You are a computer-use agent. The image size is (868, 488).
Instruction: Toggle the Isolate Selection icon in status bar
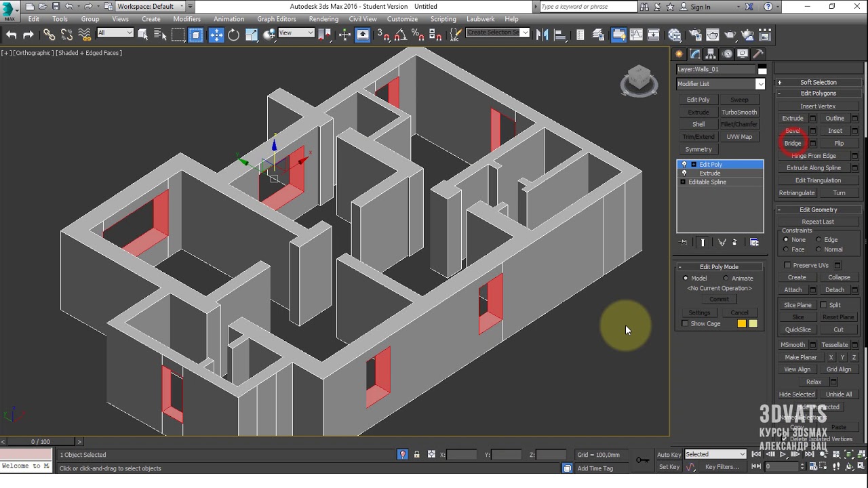(x=402, y=455)
